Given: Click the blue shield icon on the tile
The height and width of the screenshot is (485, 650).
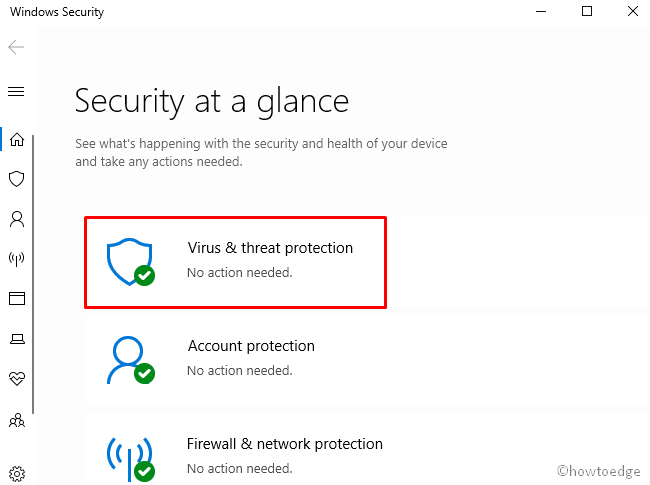Looking at the screenshot, I should [x=128, y=261].
